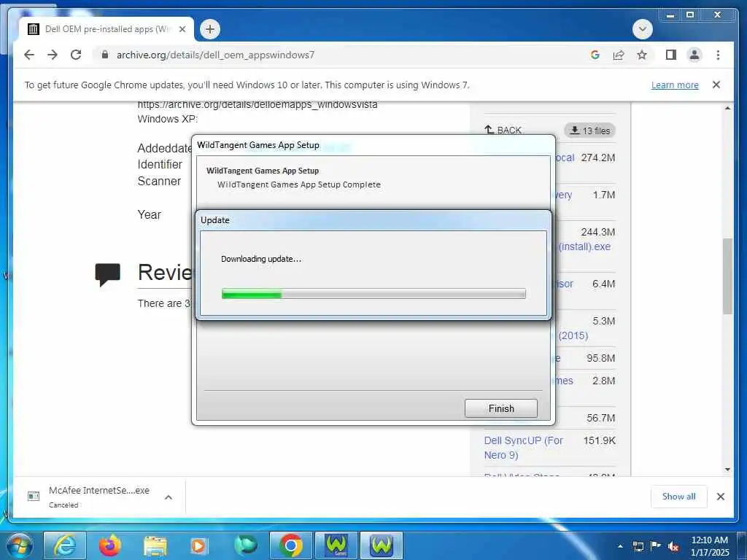The width and height of the screenshot is (747, 560).
Task: Click Finish in WildTangent Games App Setup
Action: point(500,408)
